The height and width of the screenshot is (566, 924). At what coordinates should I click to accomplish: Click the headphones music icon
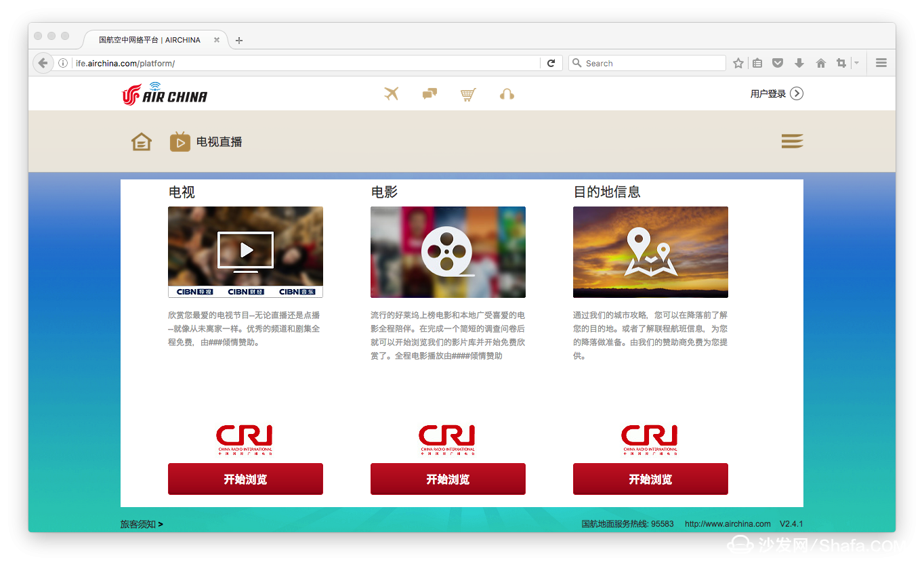click(507, 94)
